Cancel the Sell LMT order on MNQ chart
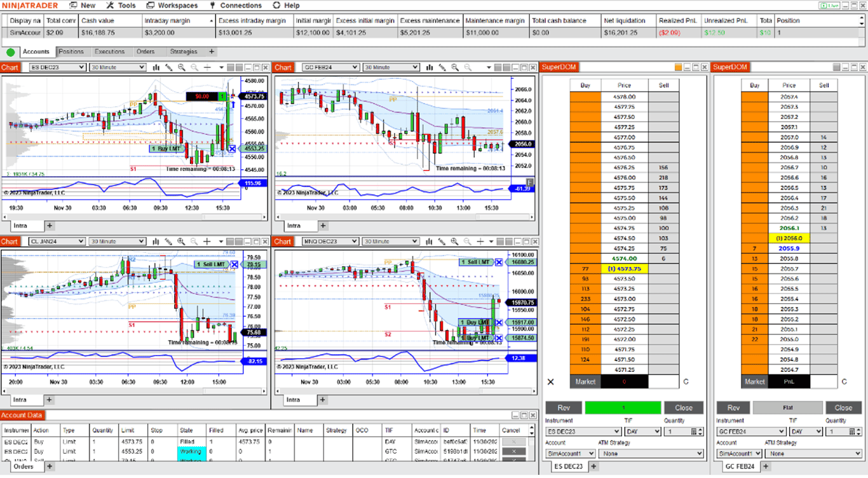Image resolution: width=868 pixels, height=478 pixels. [x=499, y=262]
